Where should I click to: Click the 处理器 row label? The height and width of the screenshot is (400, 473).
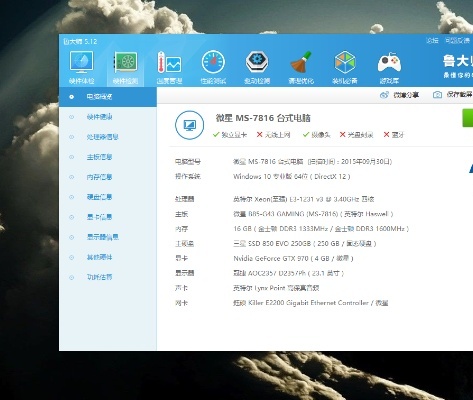[x=185, y=199]
